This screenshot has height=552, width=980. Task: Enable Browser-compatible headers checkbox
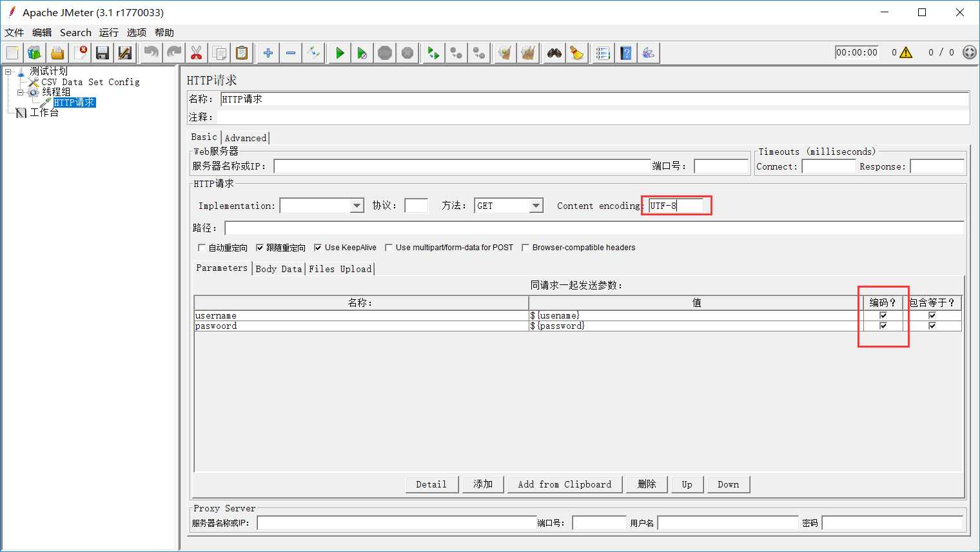click(x=525, y=248)
